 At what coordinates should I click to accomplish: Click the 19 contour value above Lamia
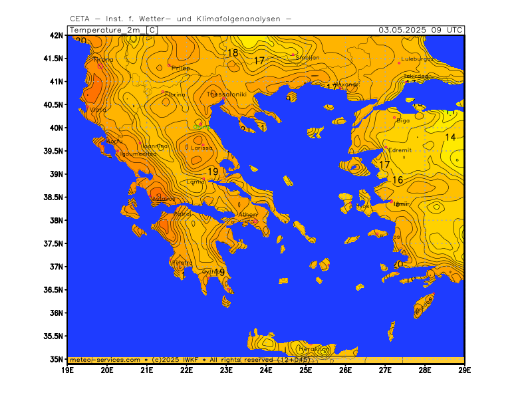point(213,172)
